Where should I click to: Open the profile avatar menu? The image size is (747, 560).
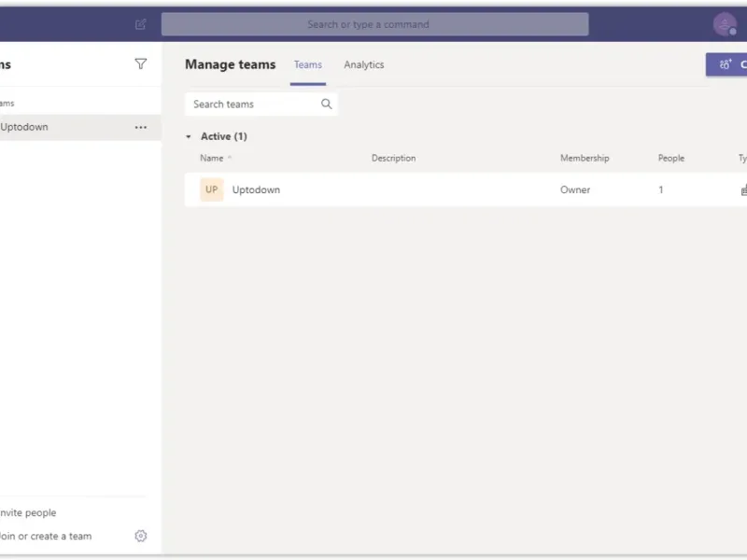point(725,24)
